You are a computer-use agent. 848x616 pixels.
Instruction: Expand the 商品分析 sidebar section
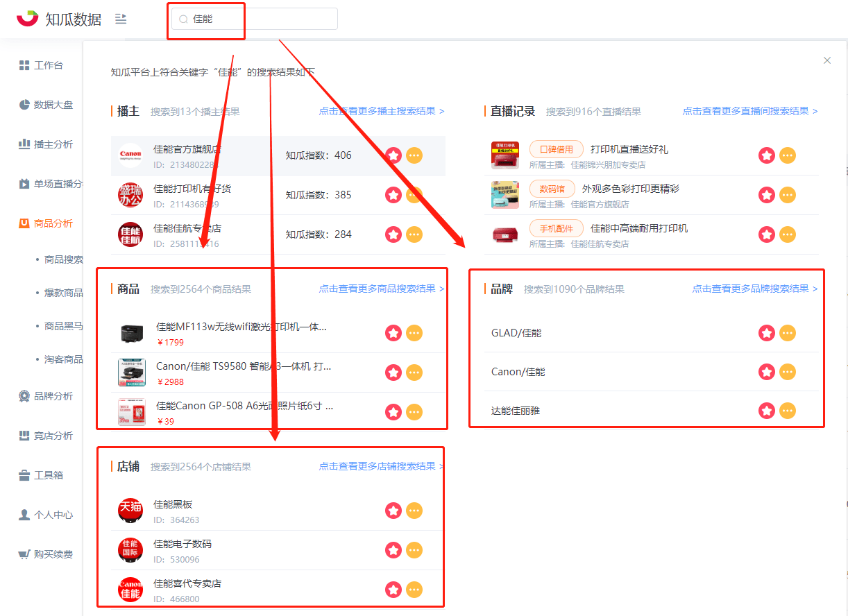point(46,223)
